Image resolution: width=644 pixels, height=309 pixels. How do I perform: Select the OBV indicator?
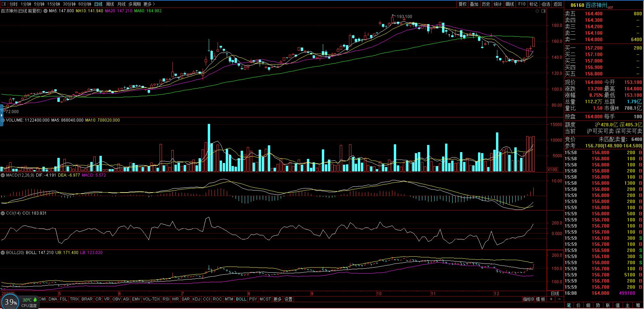click(x=116, y=299)
